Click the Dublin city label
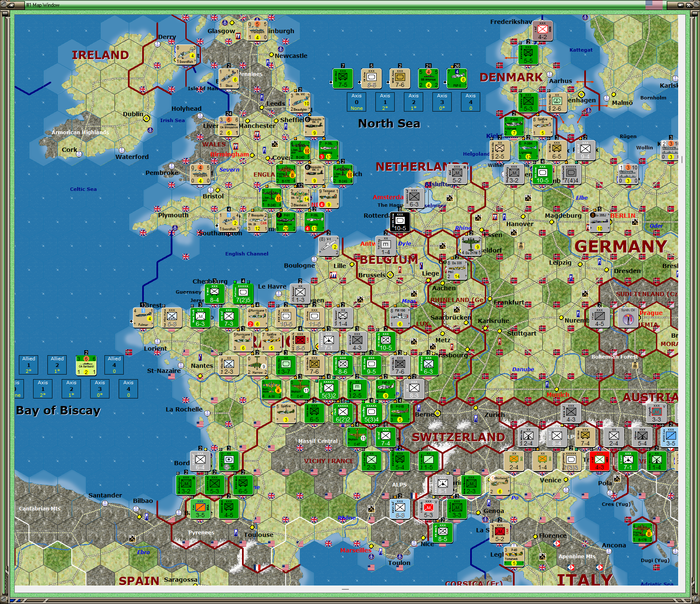 pos(133,114)
